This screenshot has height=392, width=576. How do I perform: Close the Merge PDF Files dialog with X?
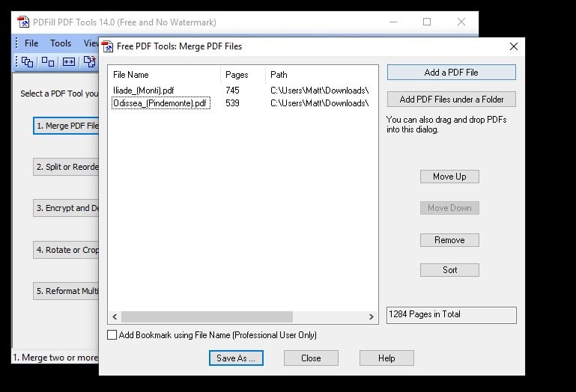[x=514, y=46]
